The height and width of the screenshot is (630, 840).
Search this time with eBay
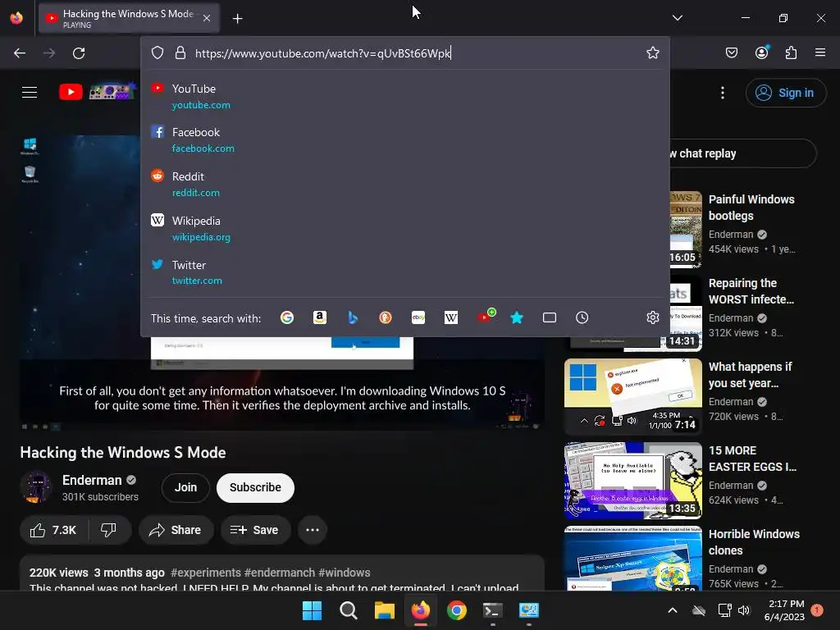418,317
